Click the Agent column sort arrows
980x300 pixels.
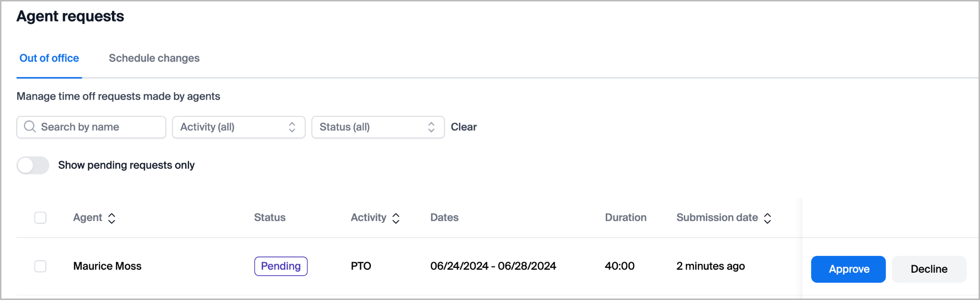(x=111, y=218)
